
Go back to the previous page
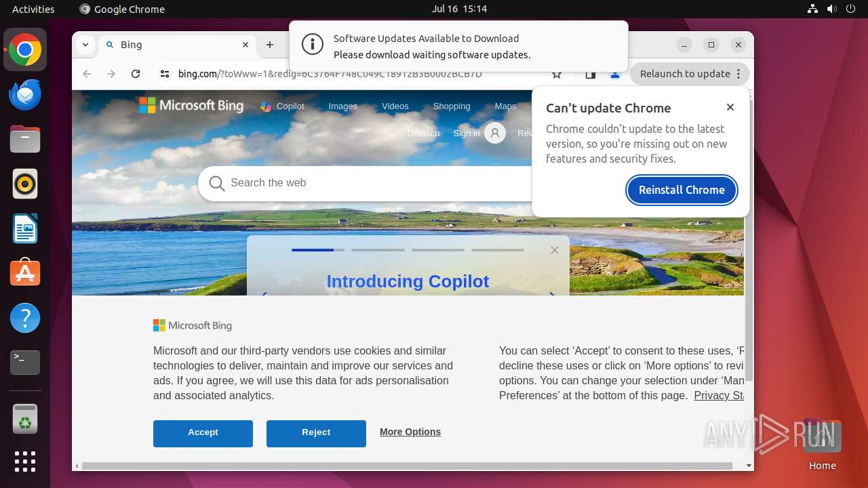click(87, 74)
